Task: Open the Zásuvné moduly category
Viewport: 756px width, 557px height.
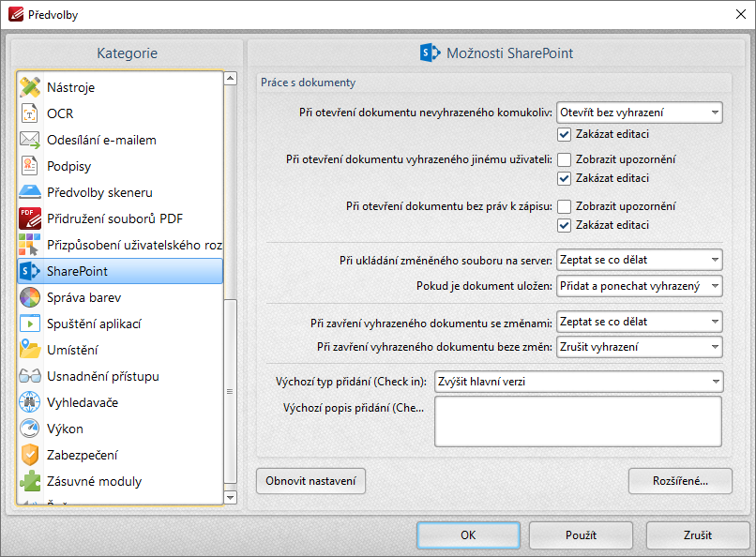Action: (x=120, y=481)
